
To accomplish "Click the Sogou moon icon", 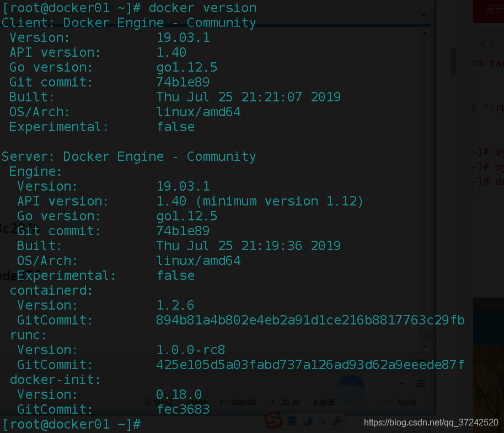I will click(x=308, y=421).
